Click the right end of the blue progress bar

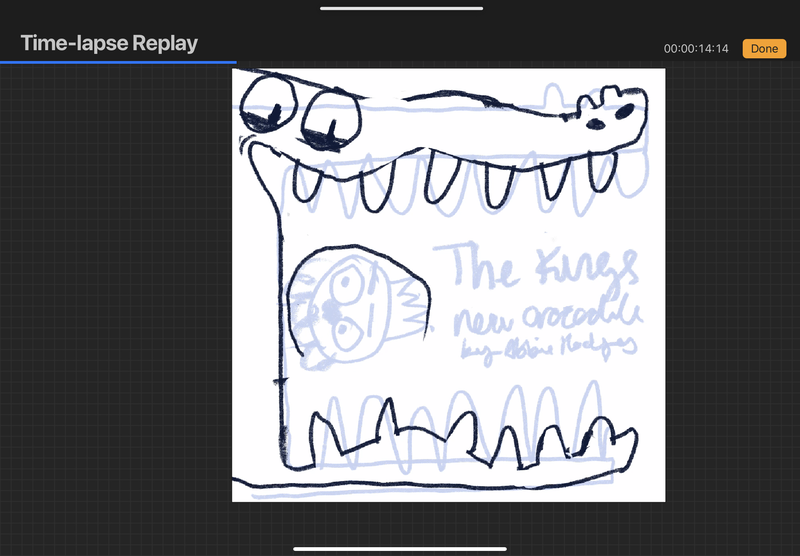pyautogui.click(x=235, y=62)
